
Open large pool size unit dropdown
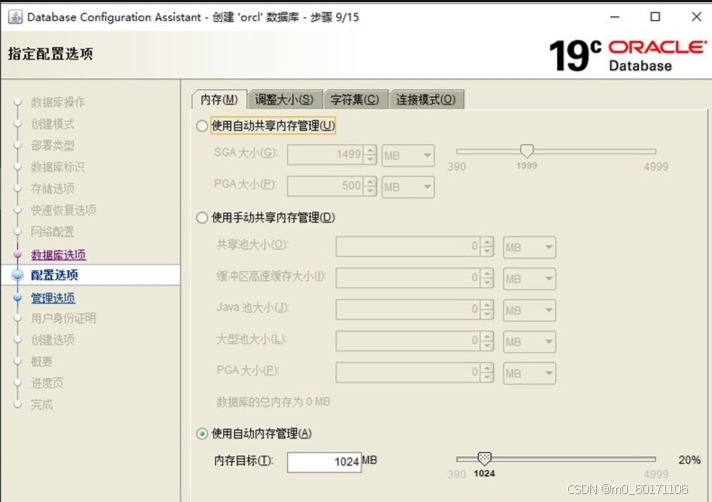529,342
